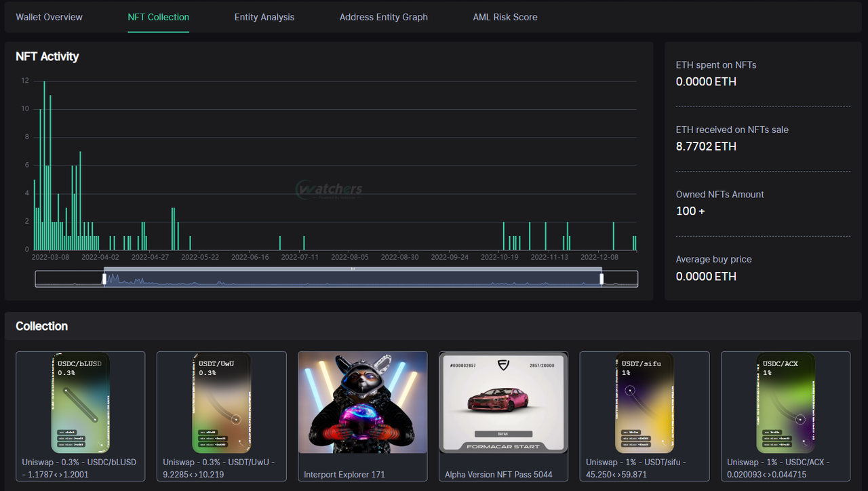Click the left handle of the chart range slider
Image resolution: width=868 pixels, height=491 pixels.
(104, 279)
